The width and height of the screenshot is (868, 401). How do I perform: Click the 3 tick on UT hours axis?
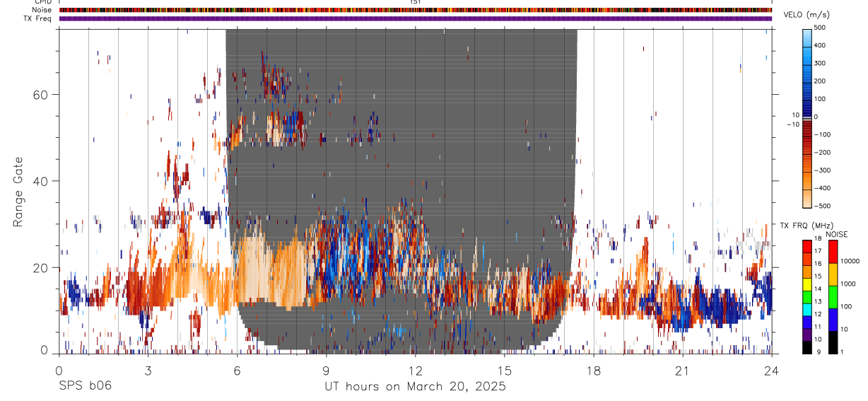pos(148,371)
